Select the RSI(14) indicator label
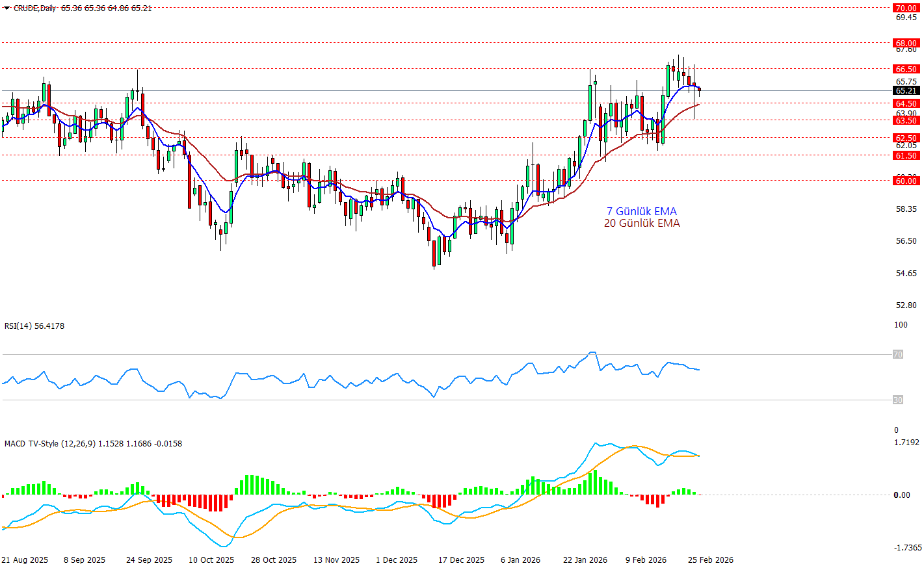This screenshot has height=568, width=924. 34,326
